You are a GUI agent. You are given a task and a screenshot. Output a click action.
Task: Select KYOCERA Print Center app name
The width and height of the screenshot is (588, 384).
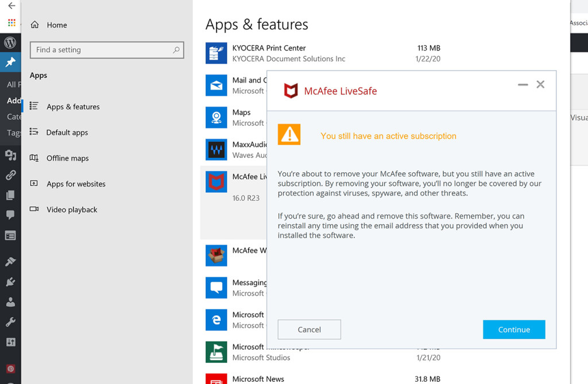click(269, 48)
